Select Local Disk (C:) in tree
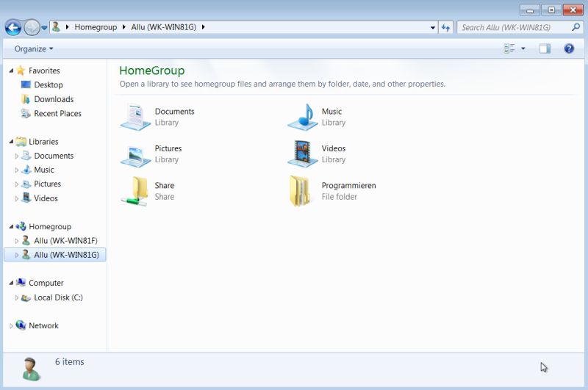 point(58,298)
